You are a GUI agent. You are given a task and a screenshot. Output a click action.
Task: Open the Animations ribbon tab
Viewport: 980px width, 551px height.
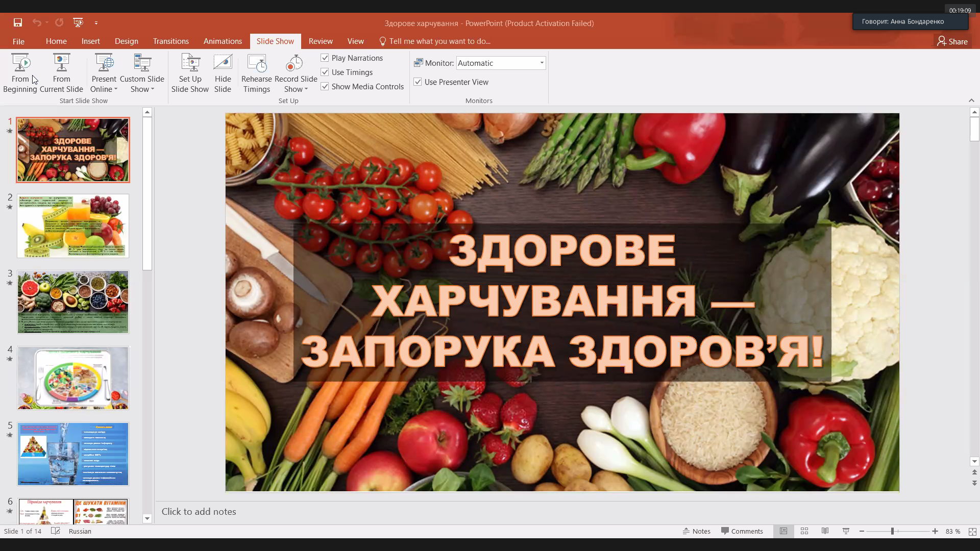tap(223, 41)
